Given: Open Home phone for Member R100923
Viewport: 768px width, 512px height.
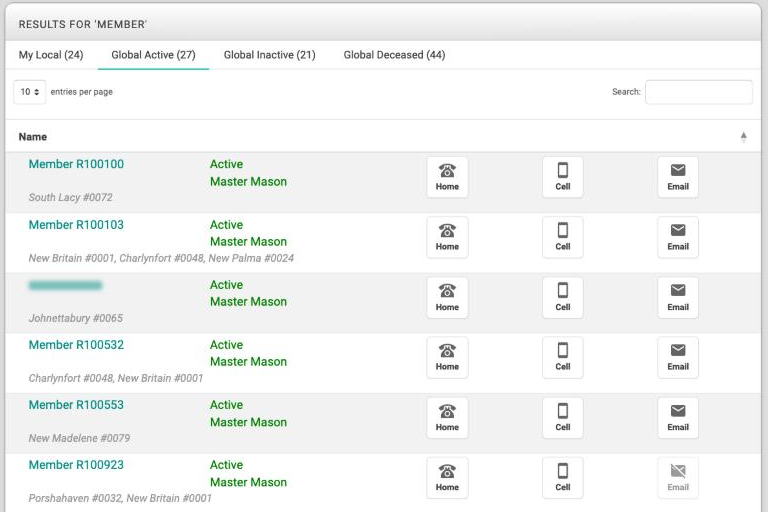Looking at the screenshot, I should tap(447, 478).
